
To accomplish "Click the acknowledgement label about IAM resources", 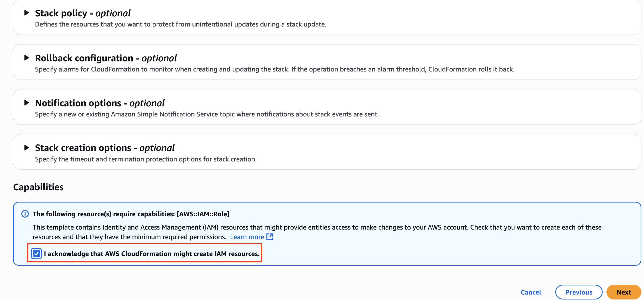I will click(x=152, y=254).
